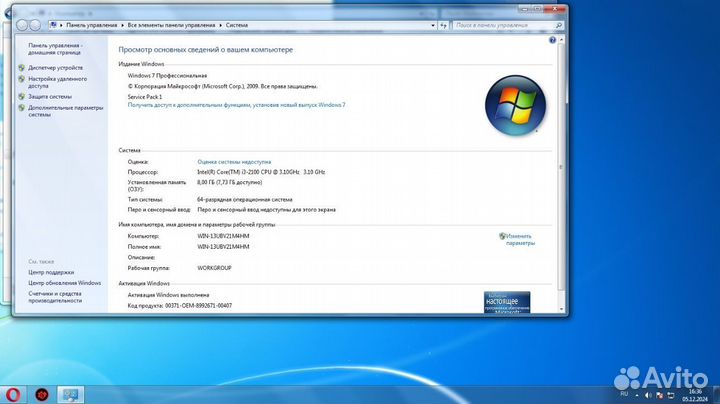Viewport: 720px width, 404px height.
Task: Click the Control Panel icon in address bar
Action: coord(53,25)
